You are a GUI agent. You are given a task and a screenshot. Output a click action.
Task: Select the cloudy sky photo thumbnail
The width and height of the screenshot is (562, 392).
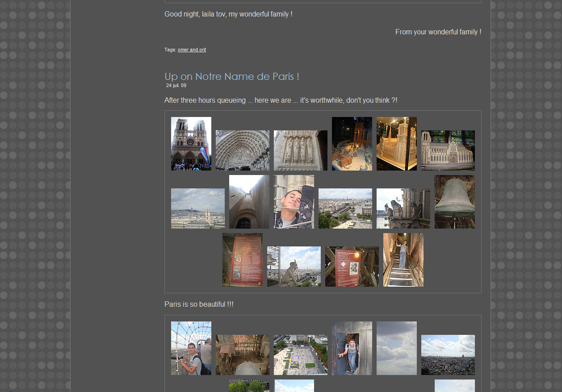(x=396, y=348)
